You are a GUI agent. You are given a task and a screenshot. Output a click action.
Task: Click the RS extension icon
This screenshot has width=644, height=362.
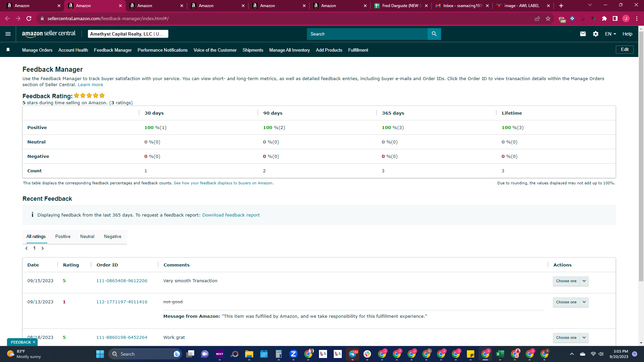594,18
